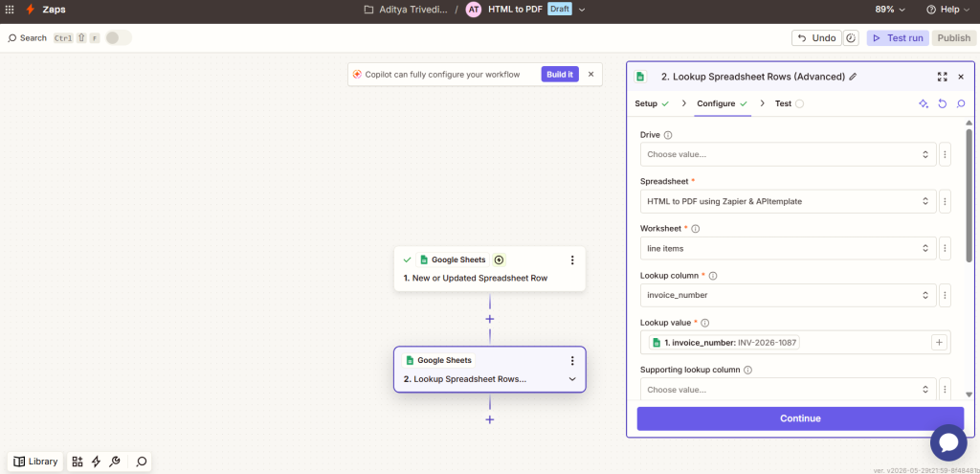Open the Supporting lookup column dropdown

click(x=789, y=389)
